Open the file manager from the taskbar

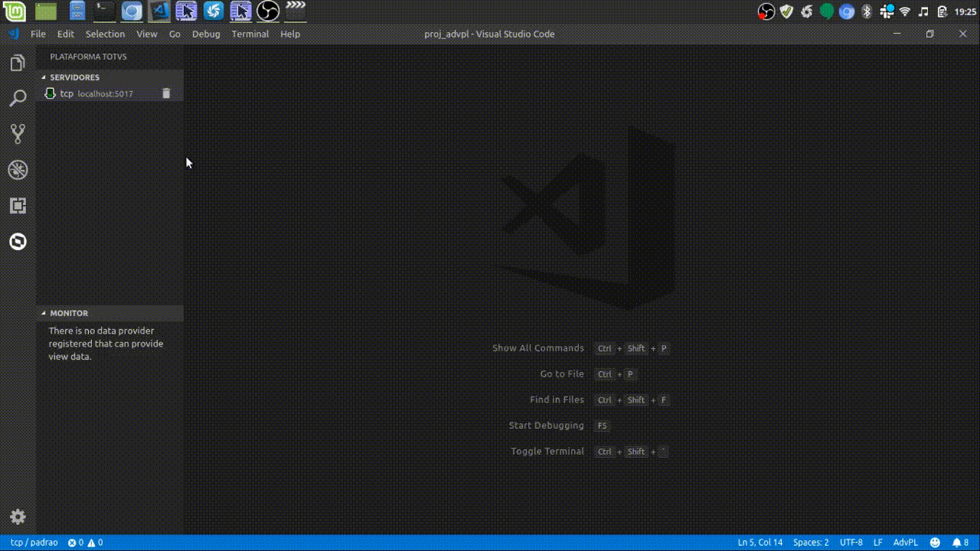point(77,11)
